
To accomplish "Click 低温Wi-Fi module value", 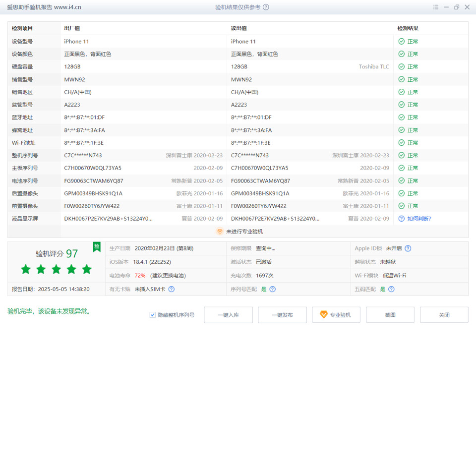I will (x=394, y=275).
